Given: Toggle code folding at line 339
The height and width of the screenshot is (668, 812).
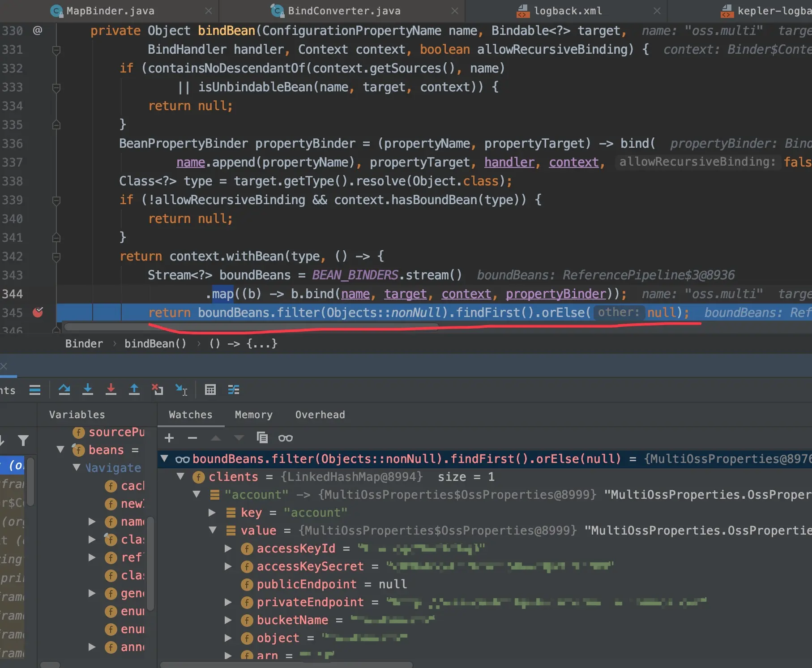Looking at the screenshot, I should click(x=56, y=201).
